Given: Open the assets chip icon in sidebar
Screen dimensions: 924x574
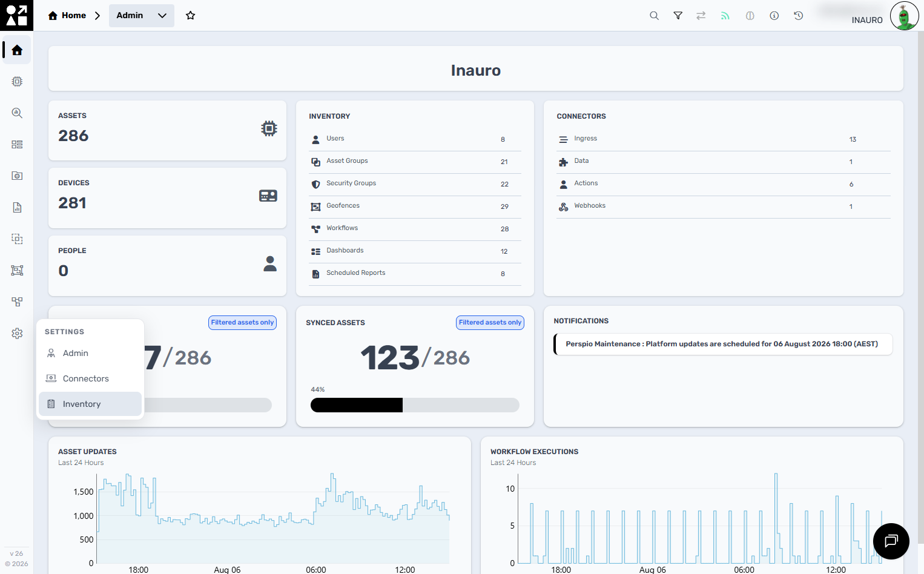Looking at the screenshot, I should [17, 81].
